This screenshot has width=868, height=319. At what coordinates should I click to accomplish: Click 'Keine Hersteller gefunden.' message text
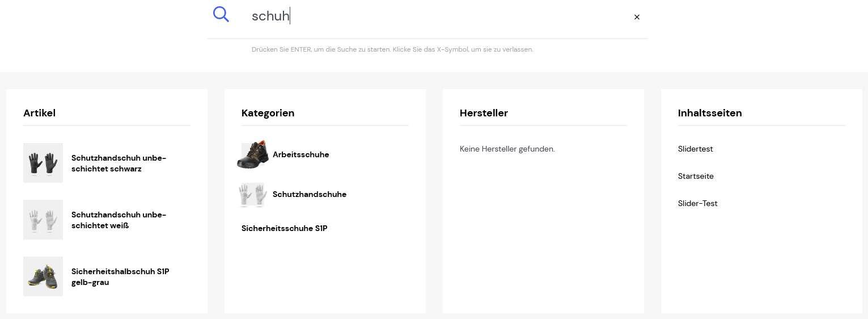[507, 149]
